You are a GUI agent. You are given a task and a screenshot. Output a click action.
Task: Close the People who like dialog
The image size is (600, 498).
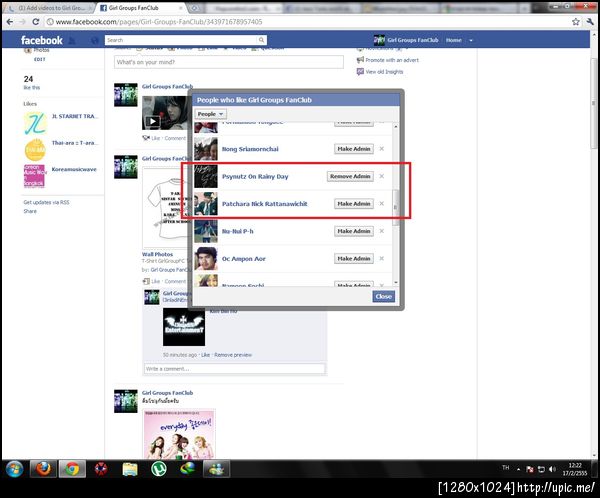point(383,296)
